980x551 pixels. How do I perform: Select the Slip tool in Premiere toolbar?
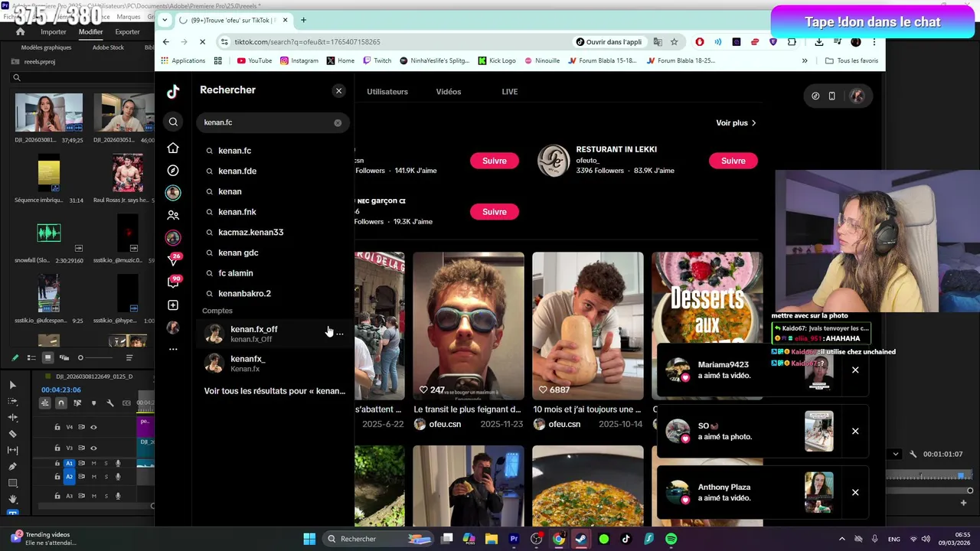(x=12, y=450)
